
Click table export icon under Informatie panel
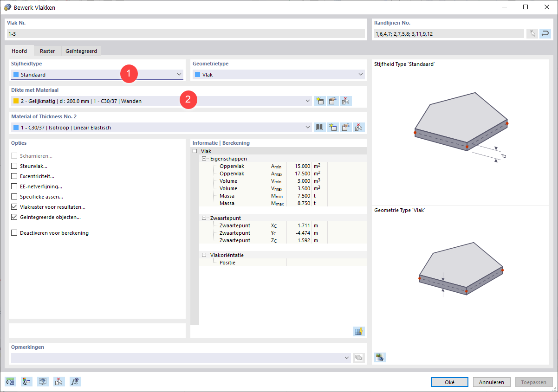tap(359, 331)
